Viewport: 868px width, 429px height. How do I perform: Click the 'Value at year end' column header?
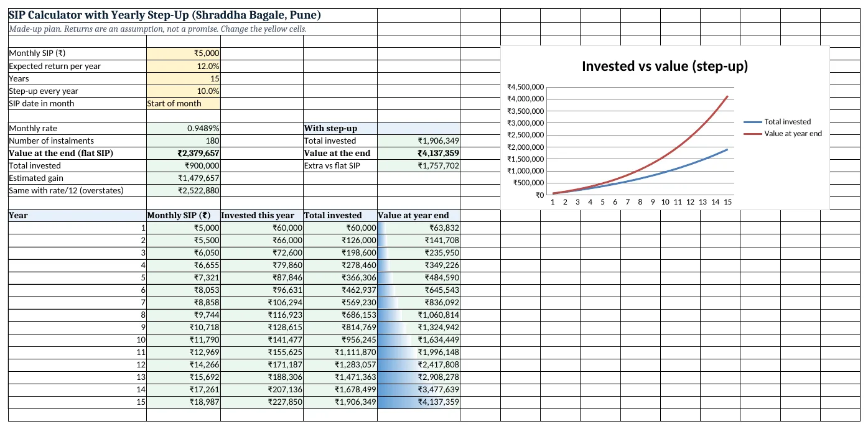pos(418,216)
